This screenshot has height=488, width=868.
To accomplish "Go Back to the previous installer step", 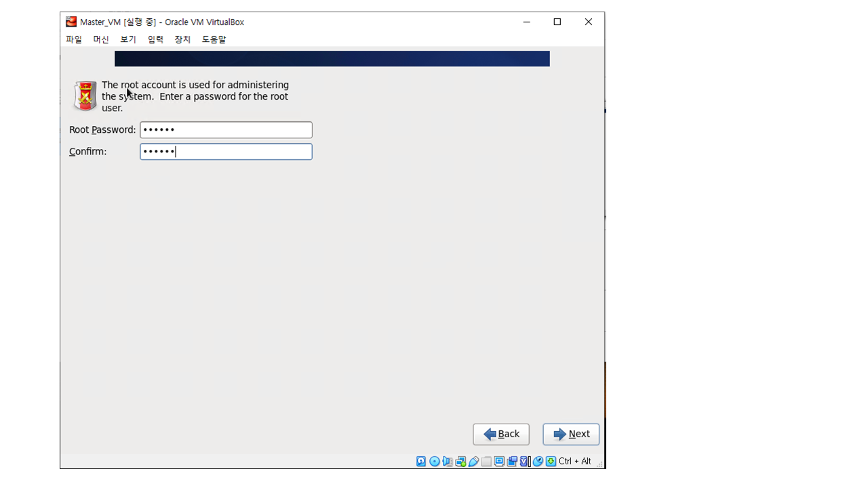I will tap(501, 434).
